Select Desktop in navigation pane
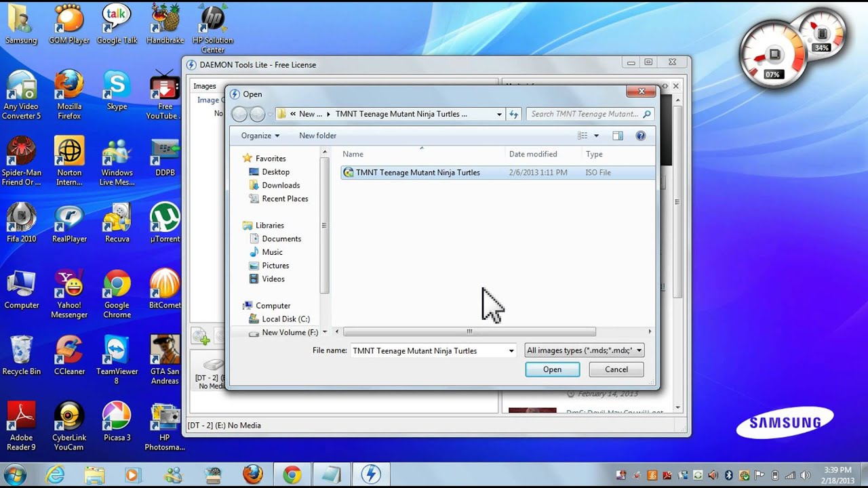 click(x=269, y=171)
